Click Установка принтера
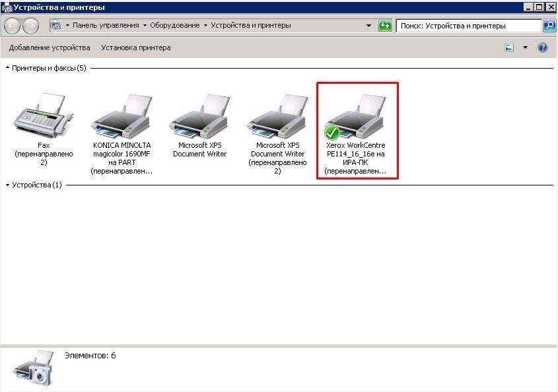Image resolution: width=558 pixels, height=392 pixels. pos(135,48)
